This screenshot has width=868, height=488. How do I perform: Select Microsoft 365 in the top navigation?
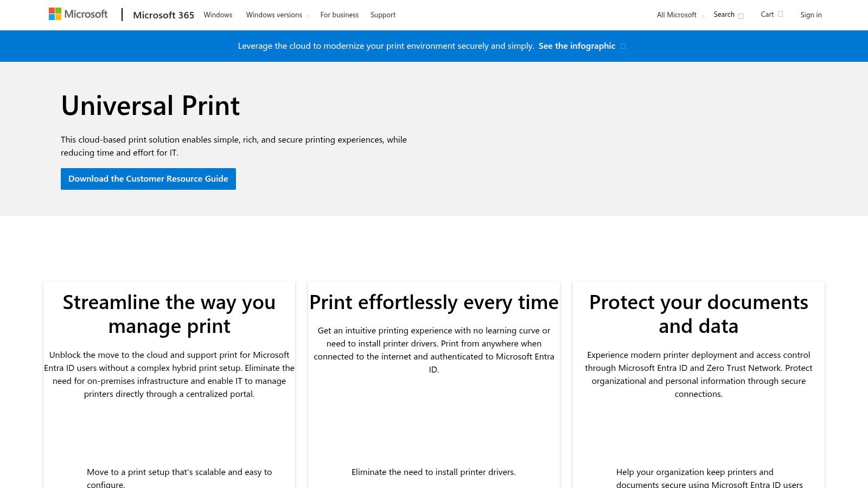163,15
